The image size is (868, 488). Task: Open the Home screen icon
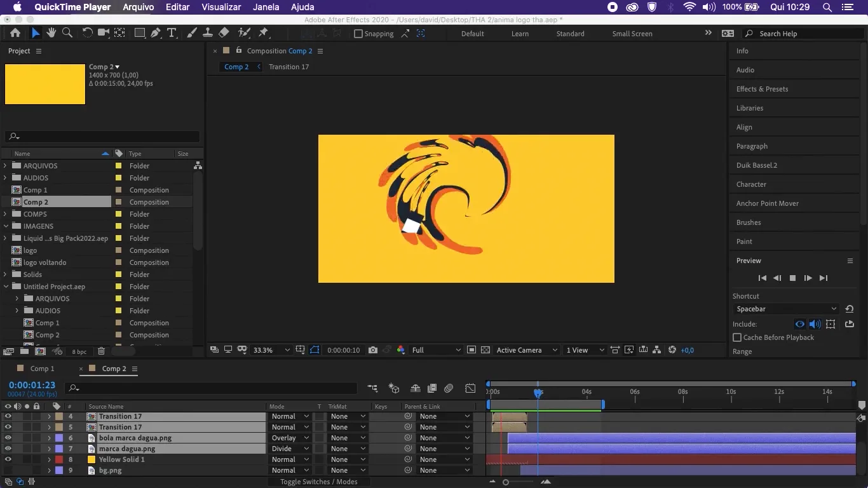tap(15, 33)
